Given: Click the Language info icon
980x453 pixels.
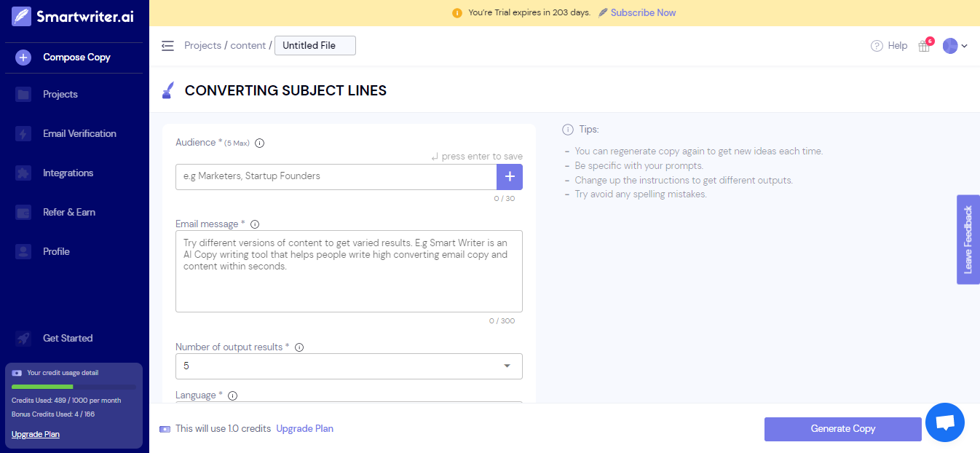Looking at the screenshot, I should 233,395.
